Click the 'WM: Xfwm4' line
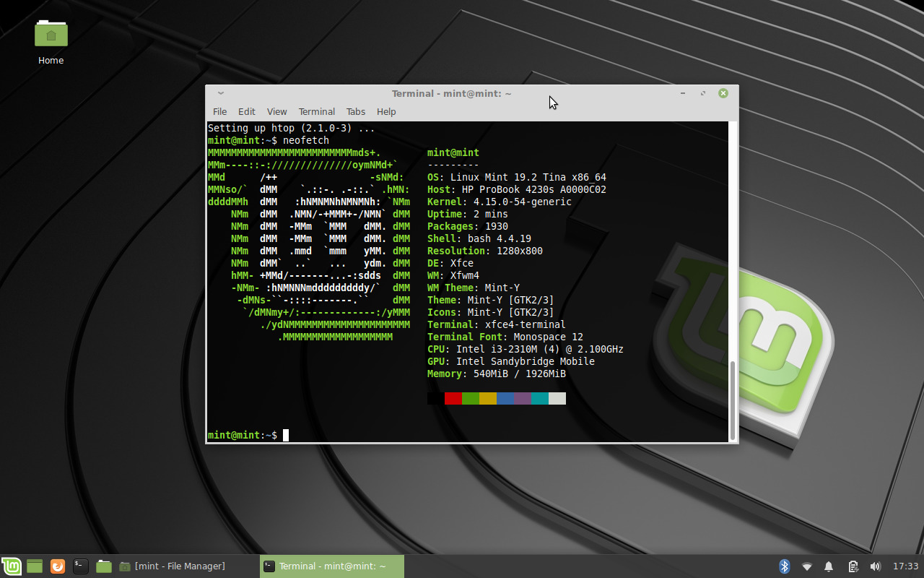The image size is (924, 578). click(453, 275)
